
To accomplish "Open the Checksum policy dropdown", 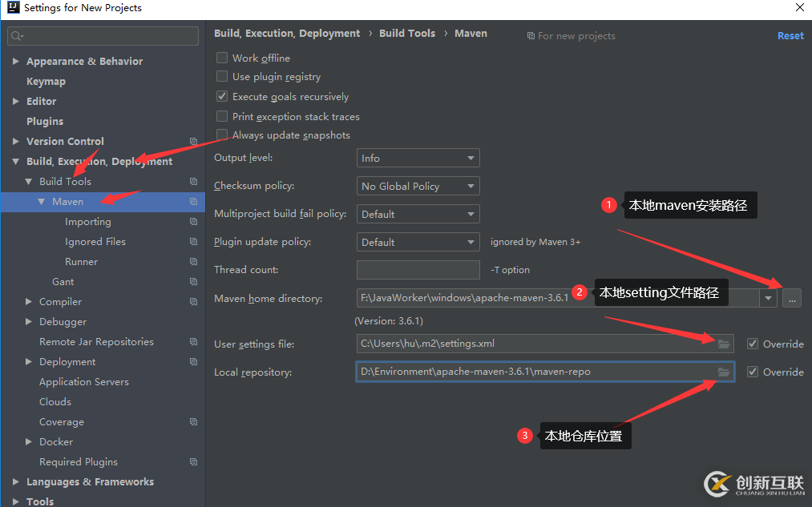I will [418, 186].
